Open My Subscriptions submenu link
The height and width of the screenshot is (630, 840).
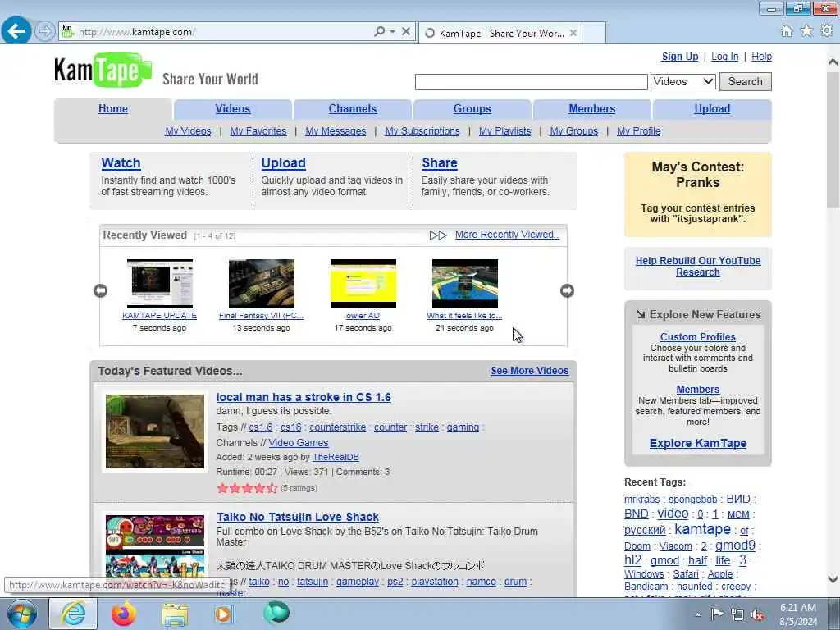click(422, 131)
